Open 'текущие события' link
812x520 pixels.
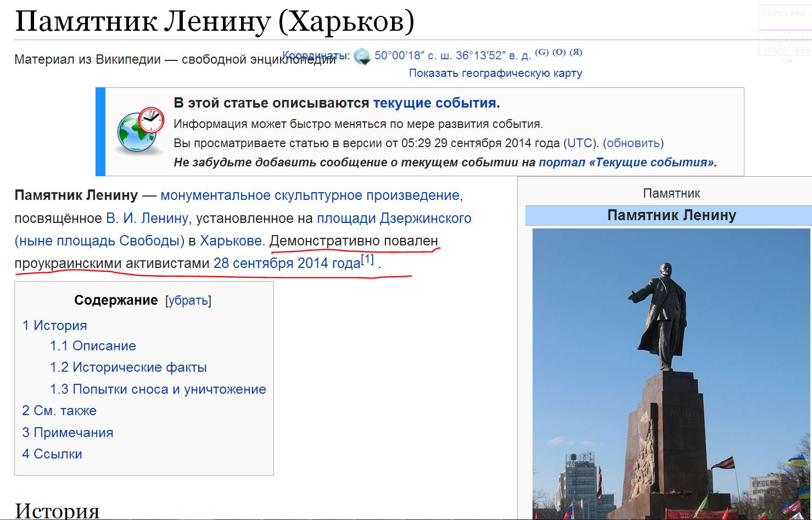pyautogui.click(x=436, y=103)
